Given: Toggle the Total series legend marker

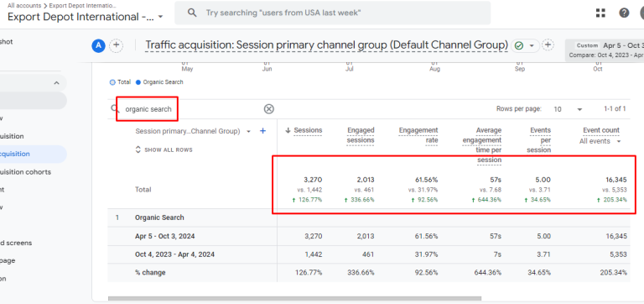Looking at the screenshot, I should click(112, 81).
